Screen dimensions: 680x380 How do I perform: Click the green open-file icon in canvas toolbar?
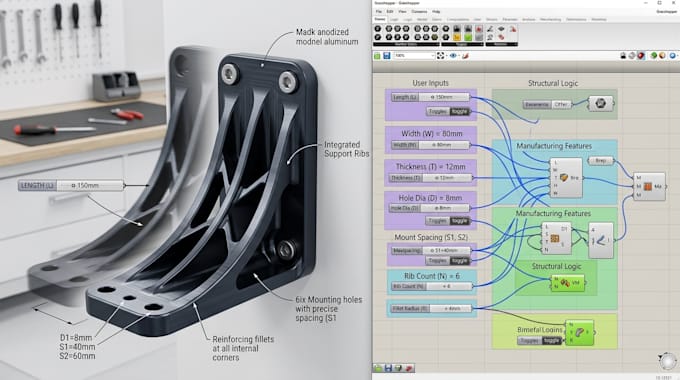(x=377, y=56)
